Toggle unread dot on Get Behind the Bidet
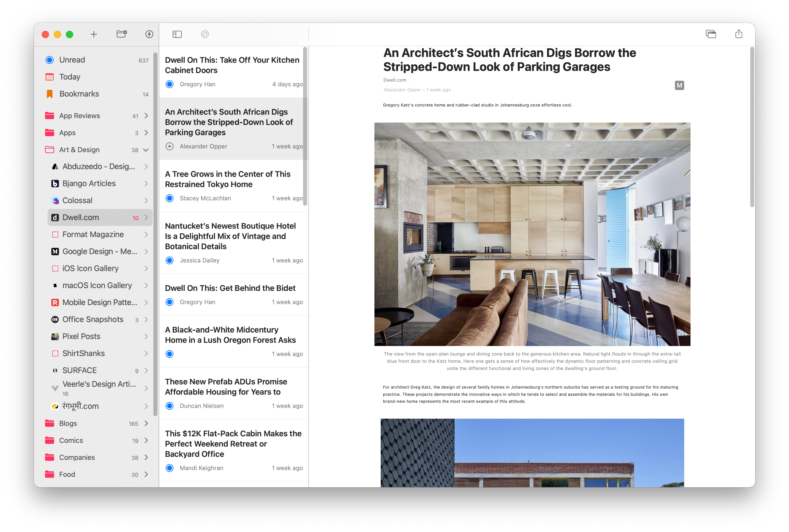This screenshot has height=532, width=789. click(170, 302)
